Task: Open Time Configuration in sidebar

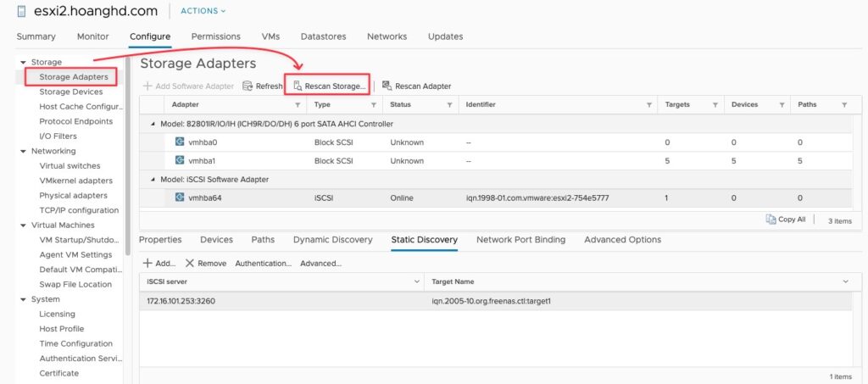Action: tap(75, 343)
